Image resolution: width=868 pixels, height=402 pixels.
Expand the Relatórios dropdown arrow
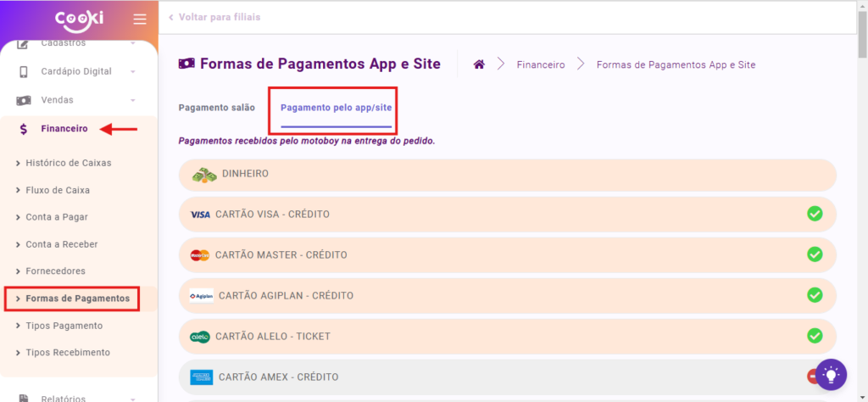[x=133, y=398]
